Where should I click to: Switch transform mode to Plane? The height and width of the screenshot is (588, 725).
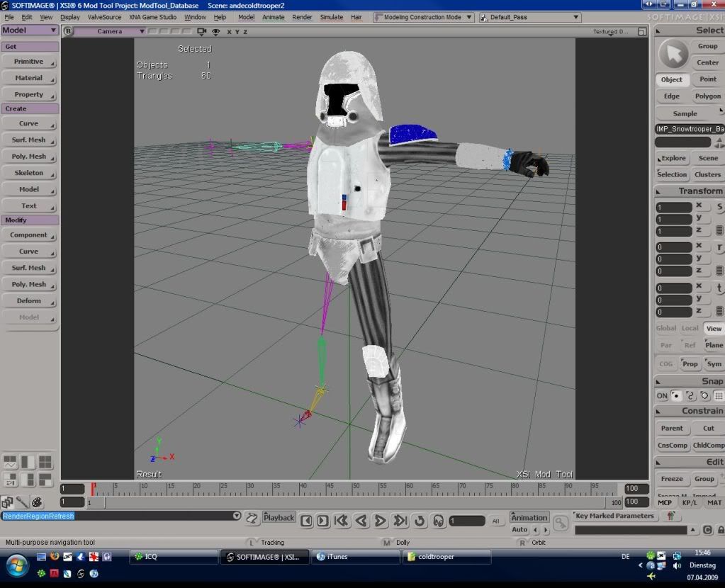pyautogui.click(x=714, y=345)
